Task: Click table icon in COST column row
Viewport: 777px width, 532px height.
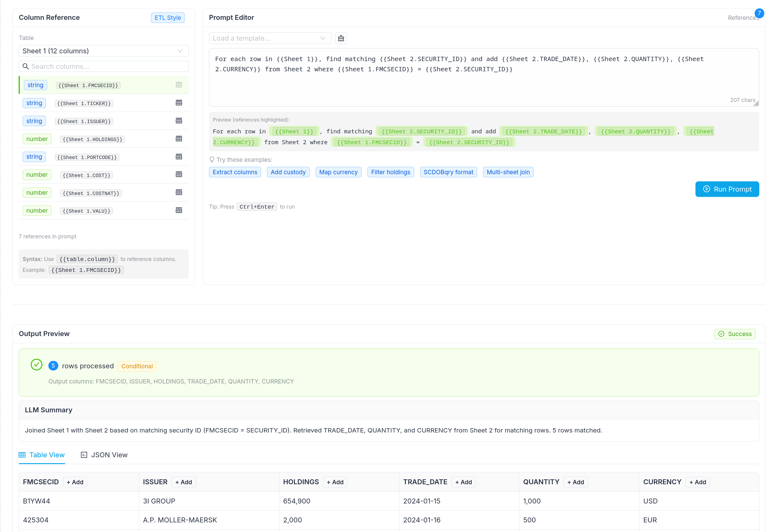Action: coord(179,175)
